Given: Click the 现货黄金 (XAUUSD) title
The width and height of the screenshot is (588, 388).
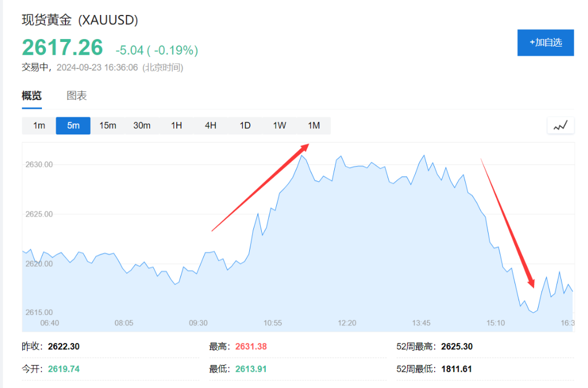Looking at the screenshot, I should (80, 20).
